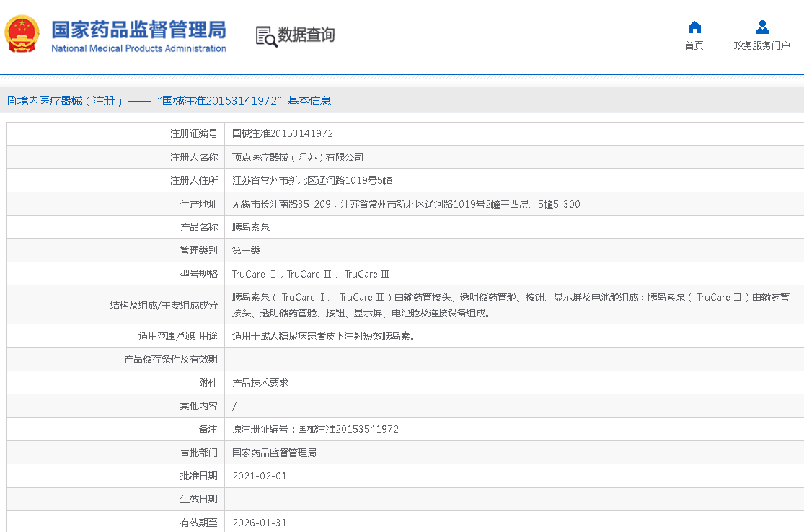Click the TruCare model specification value
This screenshot has width=804, height=532.
pos(311,274)
